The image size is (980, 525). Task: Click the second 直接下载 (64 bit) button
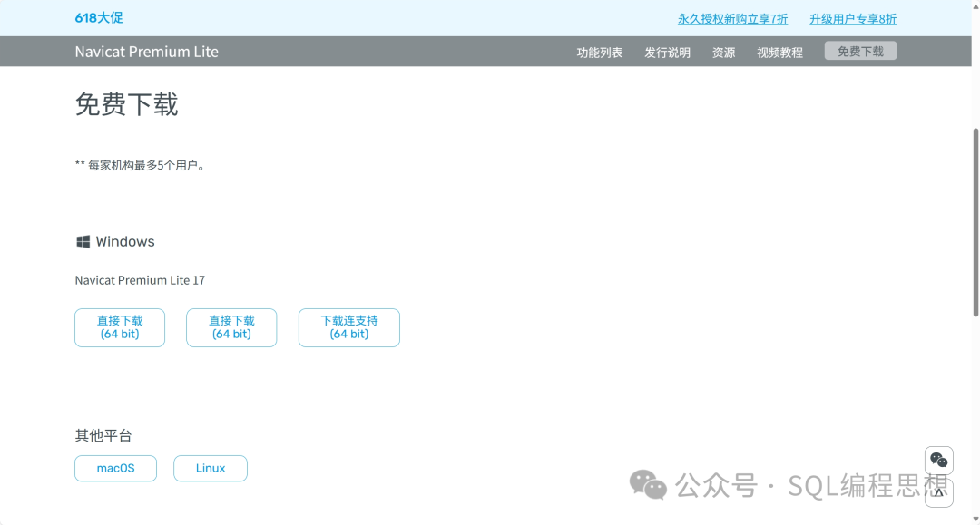231,327
